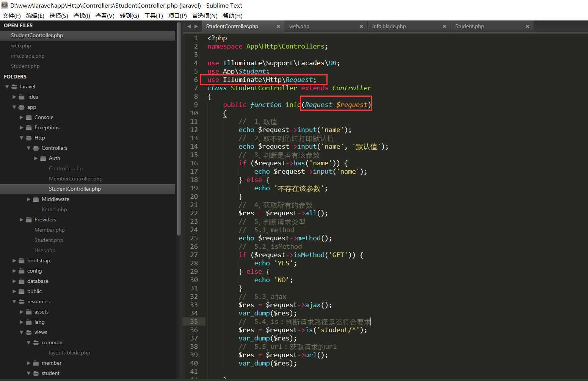The height and width of the screenshot is (381, 588).
Task: Open web.php in Open Files list
Action: coord(88,45)
